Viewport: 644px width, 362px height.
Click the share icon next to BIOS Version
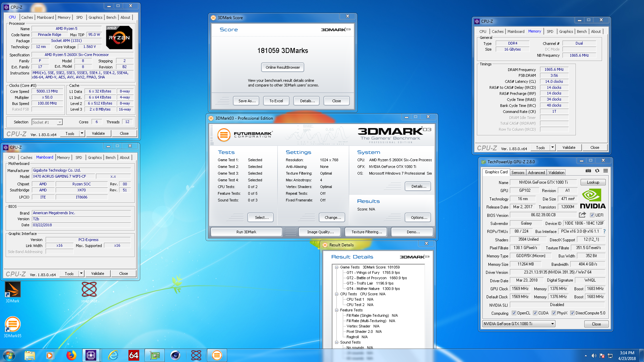(582, 215)
